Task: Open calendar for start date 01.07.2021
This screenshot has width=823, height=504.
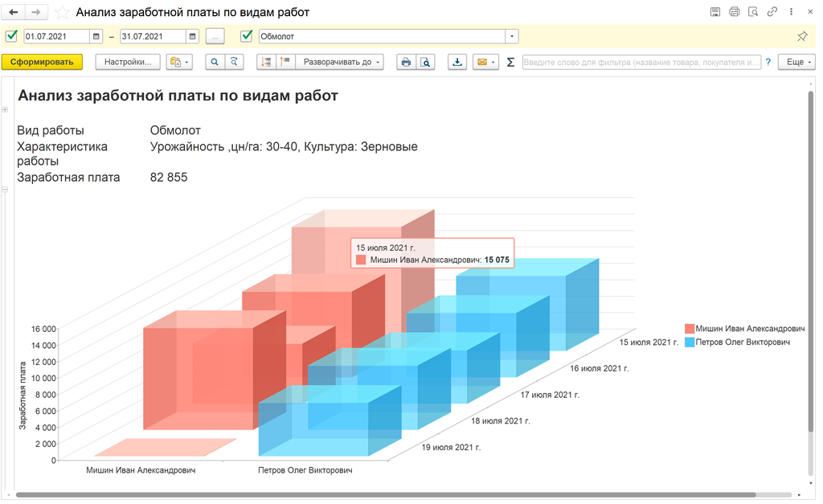Action: pyautogui.click(x=96, y=36)
